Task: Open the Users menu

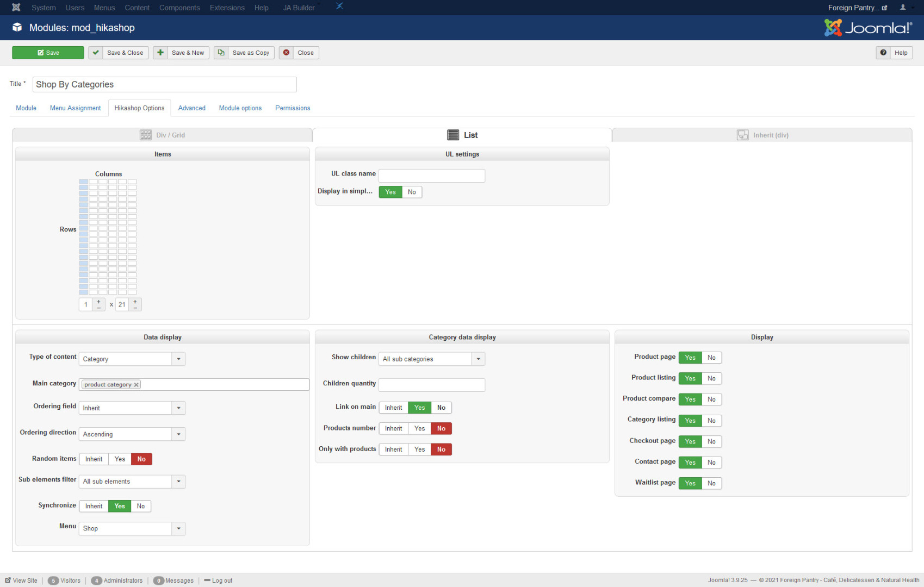Action: 75,8
